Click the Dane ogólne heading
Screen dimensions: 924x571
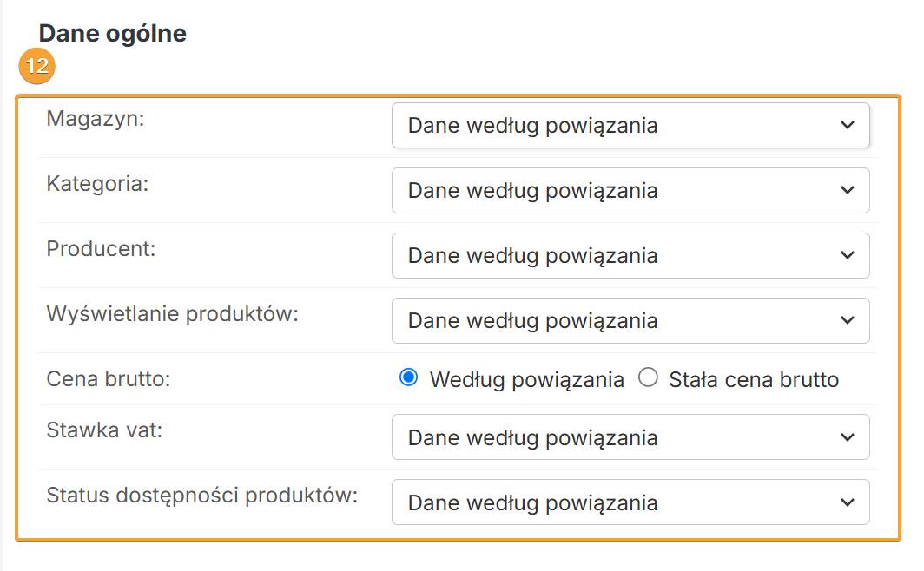click(x=113, y=34)
